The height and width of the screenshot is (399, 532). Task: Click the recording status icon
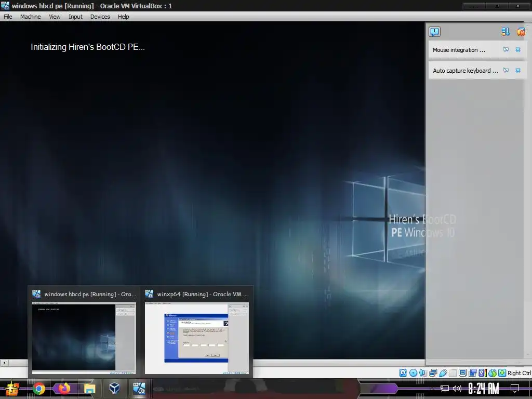coord(472,373)
